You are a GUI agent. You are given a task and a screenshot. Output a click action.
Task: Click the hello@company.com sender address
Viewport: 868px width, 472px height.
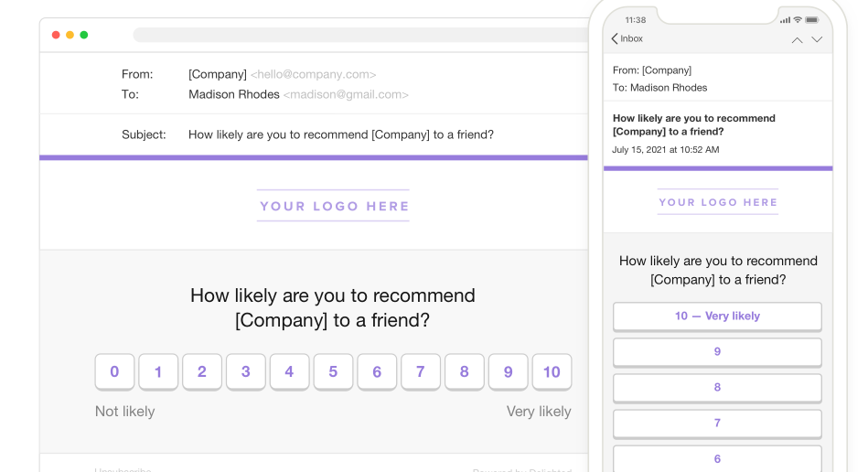coord(313,74)
